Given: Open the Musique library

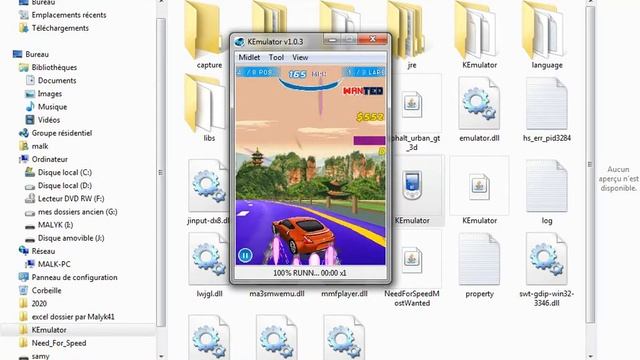Looking at the screenshot, I should tap(52, 107).
